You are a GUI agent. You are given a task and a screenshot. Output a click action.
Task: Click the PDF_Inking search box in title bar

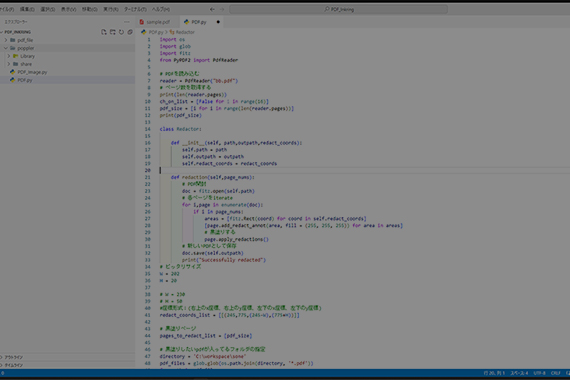(338, 9)
